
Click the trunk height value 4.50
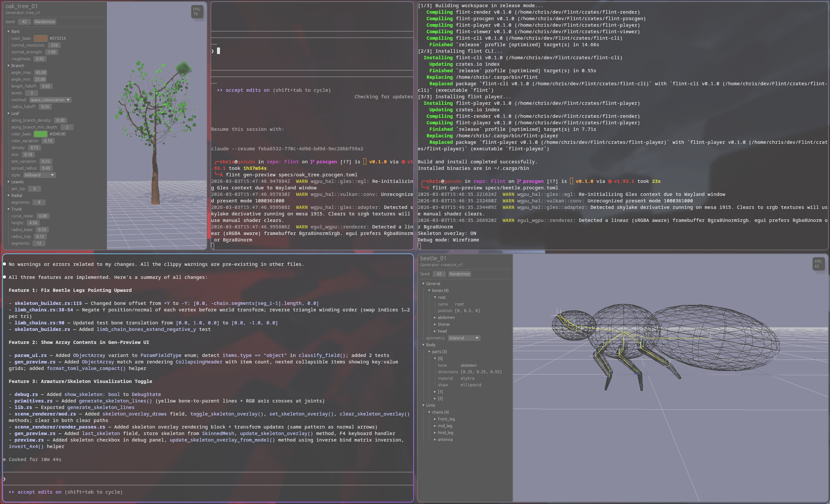click(x=33, y=223)
